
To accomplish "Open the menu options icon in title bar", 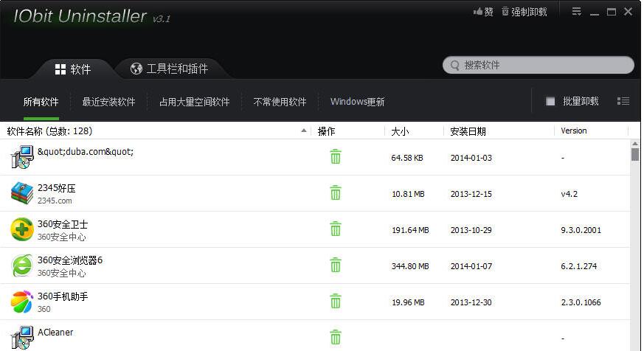I will click(577, 12).
